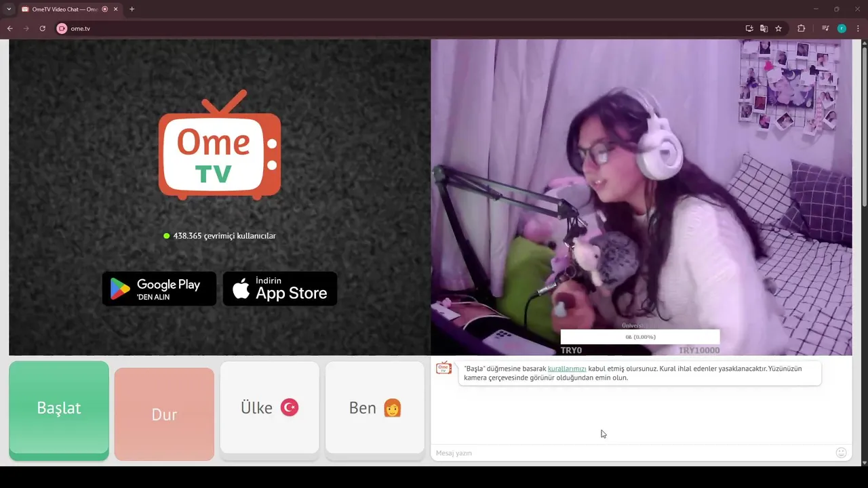The image size is (868, 488).
Task: Click the woman emoji on Ben button
Action: pos(393,407)
